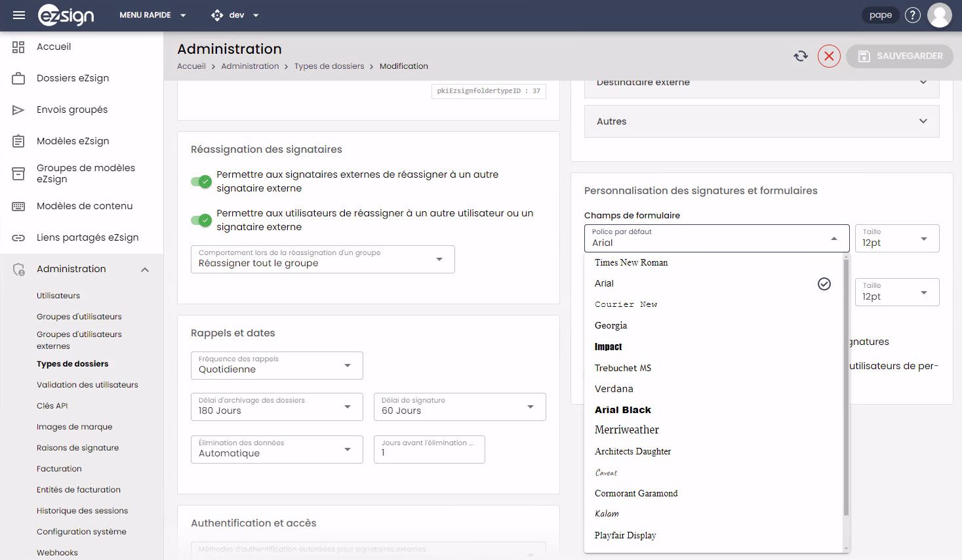Open the hamburger navigation menu
The height and width of the screenshot is (560, 962).
[x=19, y=15]
